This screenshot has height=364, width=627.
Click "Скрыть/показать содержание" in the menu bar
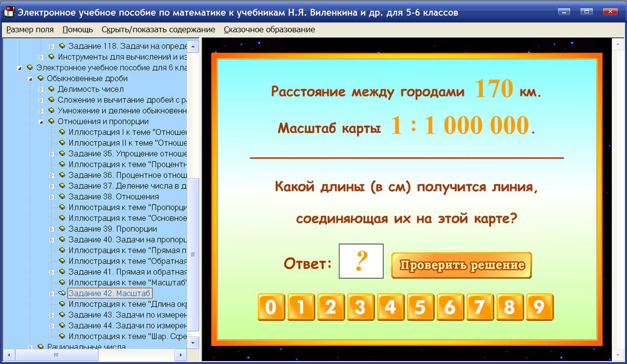tap(157, 29)
